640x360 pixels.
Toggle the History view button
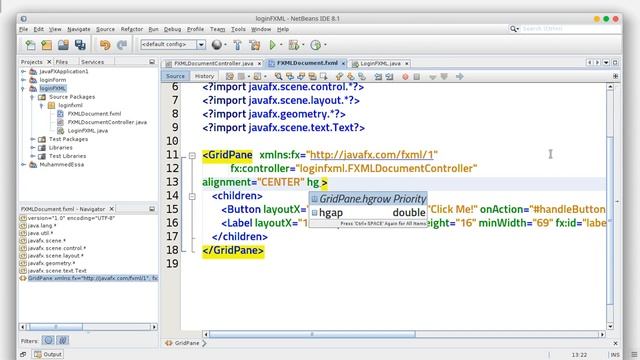pos(204,76)
